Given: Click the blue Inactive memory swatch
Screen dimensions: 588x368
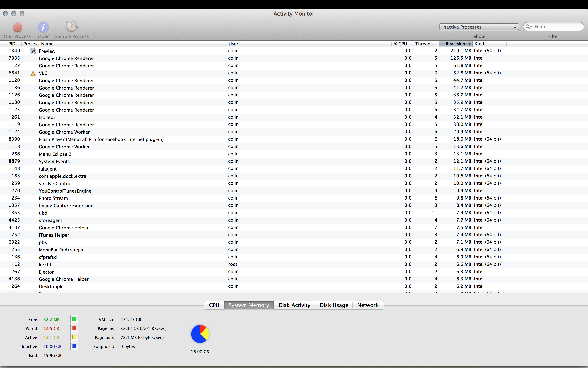Looking at the screenshot, I should [x=74, y=346].
